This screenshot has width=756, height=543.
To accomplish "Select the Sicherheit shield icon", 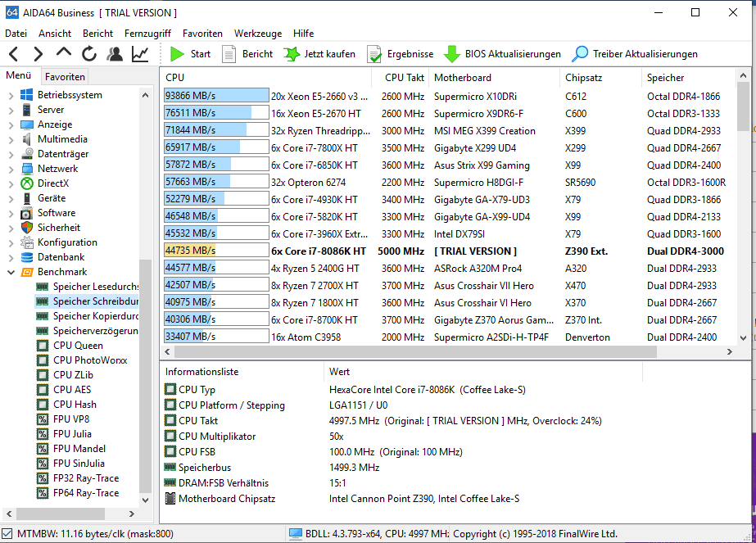I will point(26,228).
